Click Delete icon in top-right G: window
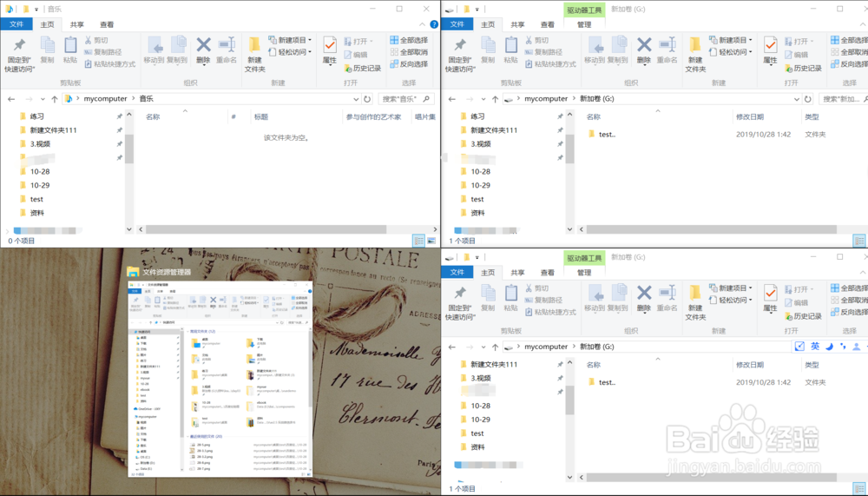868x496 pixels. 644,50
